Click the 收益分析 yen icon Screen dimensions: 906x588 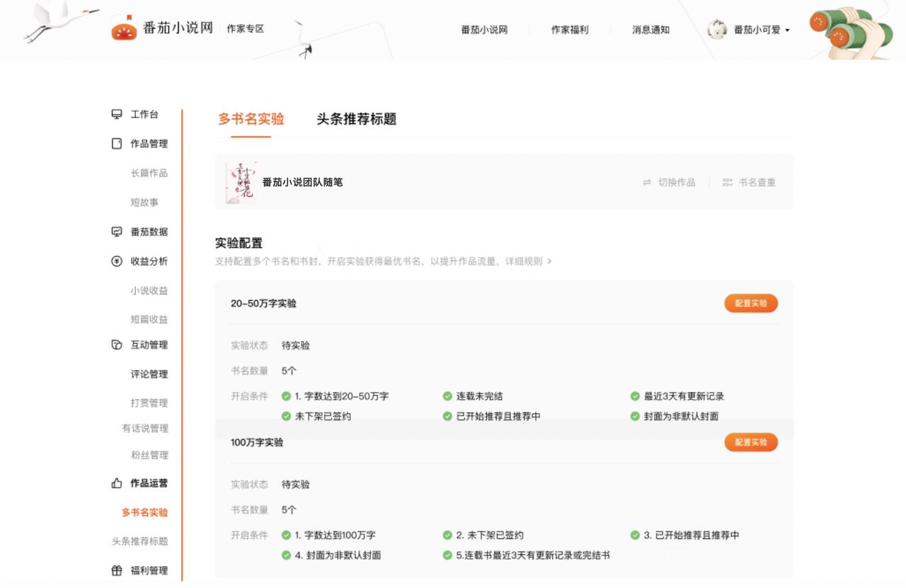click(117, 261)
